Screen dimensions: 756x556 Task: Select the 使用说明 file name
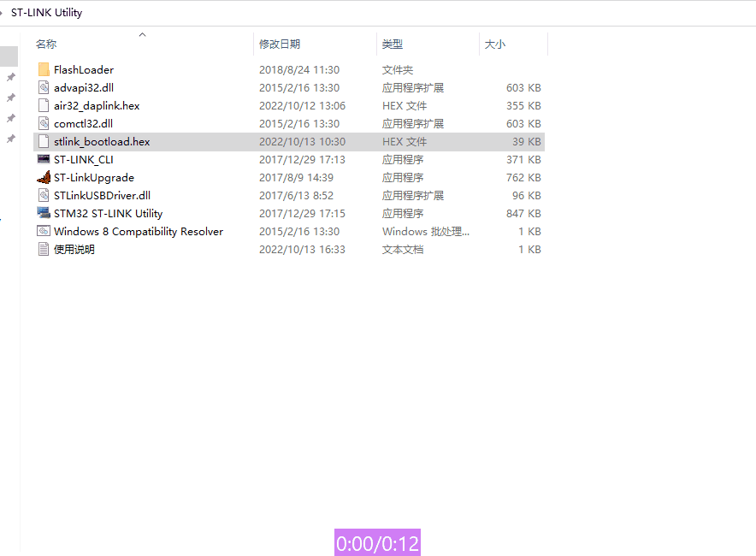click(x=74, y=249)
